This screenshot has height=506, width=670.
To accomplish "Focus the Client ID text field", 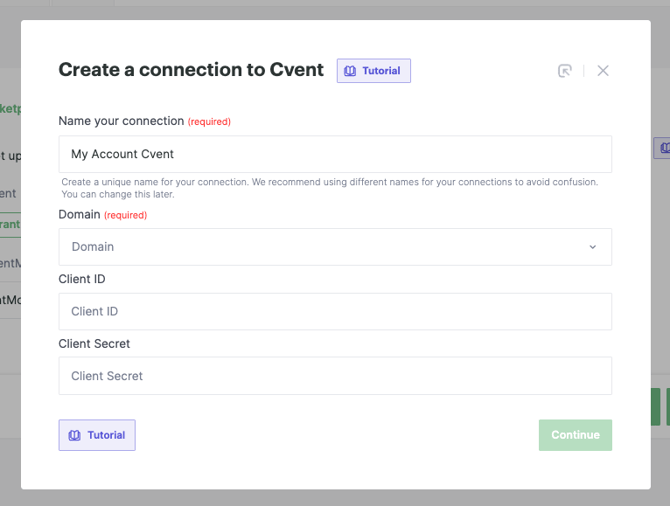I will coord(335,311).
